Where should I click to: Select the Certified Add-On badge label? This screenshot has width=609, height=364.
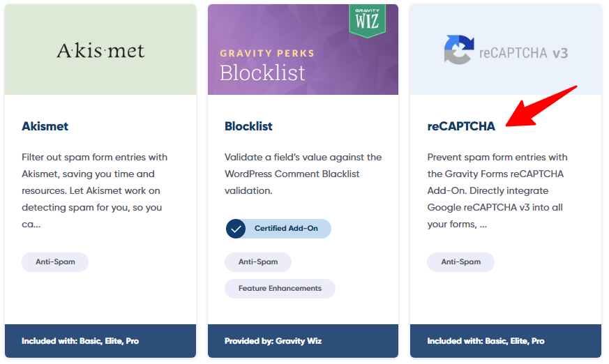coord(287,228)
